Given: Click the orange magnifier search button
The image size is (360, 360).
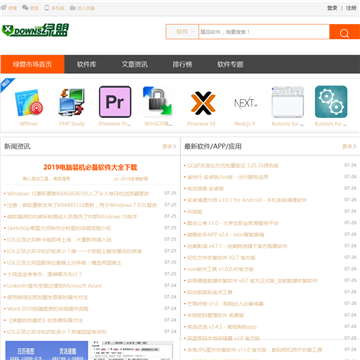Looking at the screenshot, I should click(x=344, y=32).
